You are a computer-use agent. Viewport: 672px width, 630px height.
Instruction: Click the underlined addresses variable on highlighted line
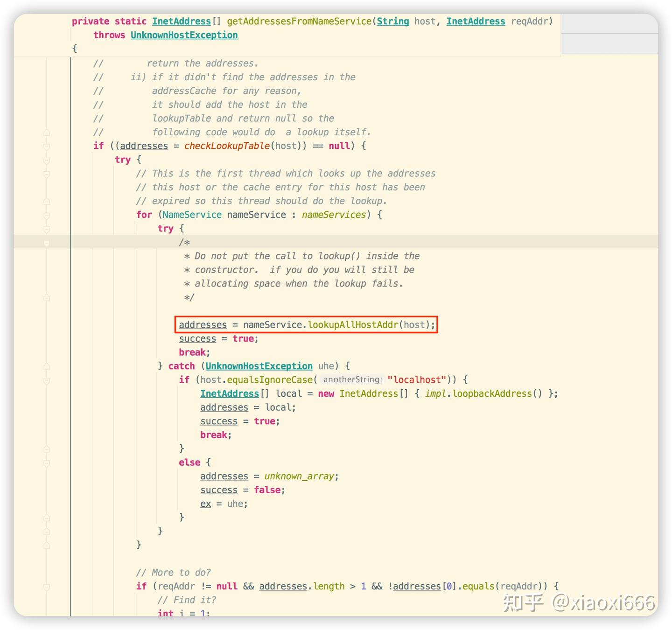(x=202, y=325)
